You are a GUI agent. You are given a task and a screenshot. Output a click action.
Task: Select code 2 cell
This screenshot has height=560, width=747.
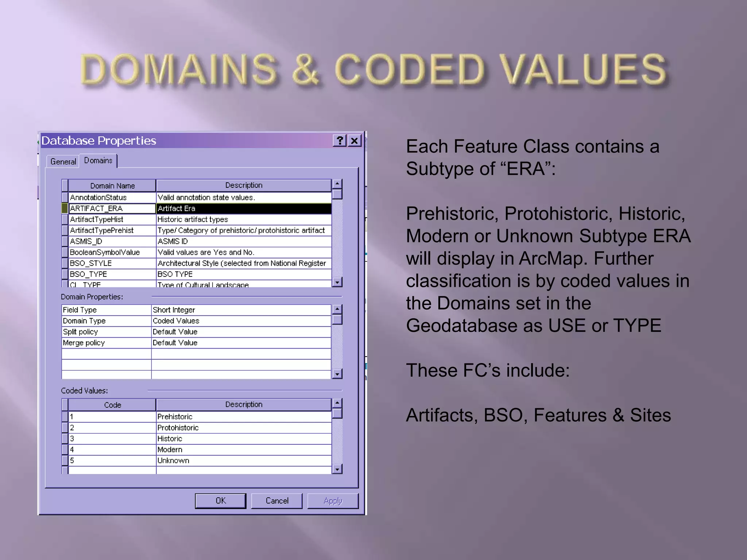tap(112, 427)
